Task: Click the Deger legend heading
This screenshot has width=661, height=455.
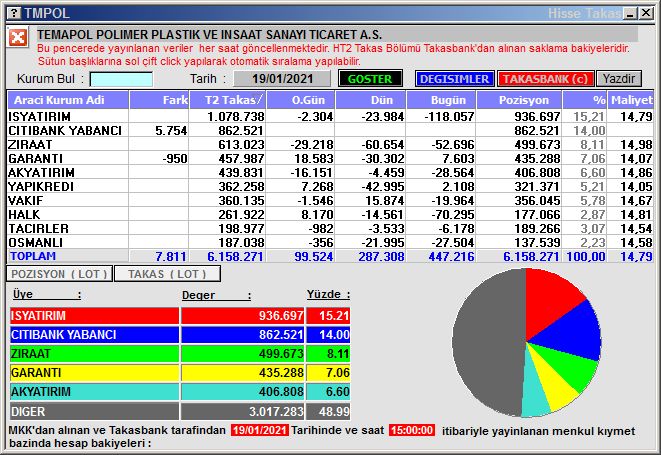Action: tap(216, 295)
